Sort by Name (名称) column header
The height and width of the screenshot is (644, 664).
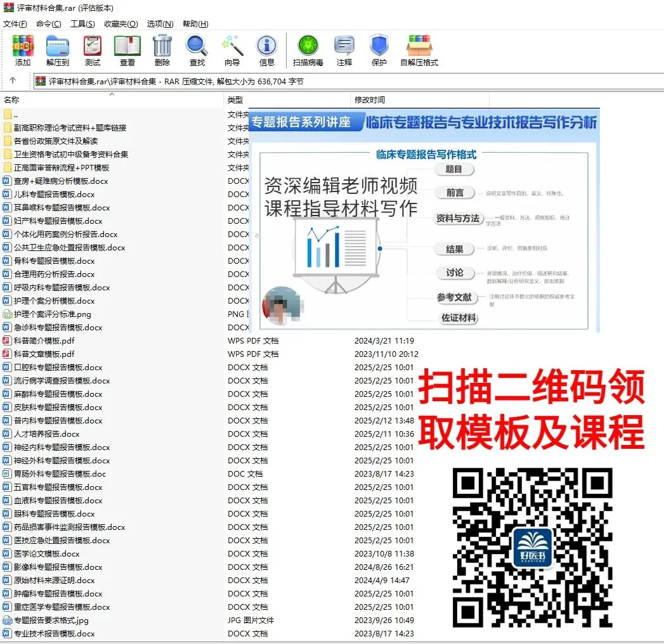pyautogui.click(x=112, y=100)
